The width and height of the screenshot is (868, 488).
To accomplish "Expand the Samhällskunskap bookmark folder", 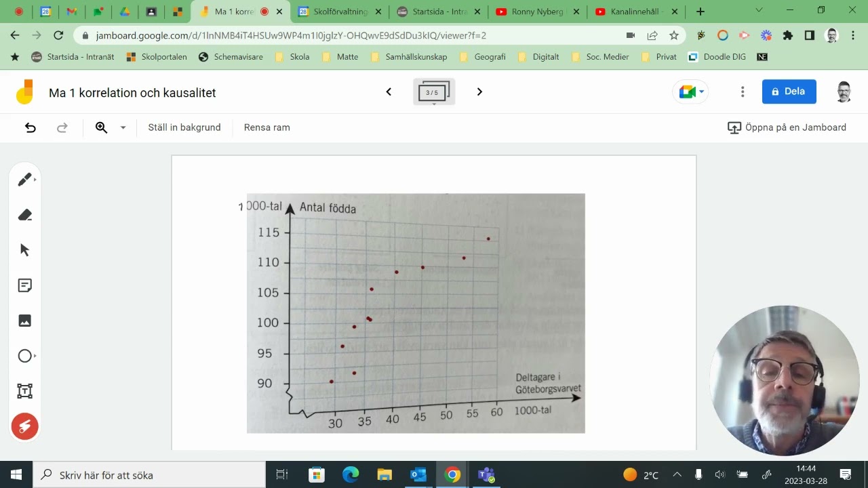I will coord(409,57).
